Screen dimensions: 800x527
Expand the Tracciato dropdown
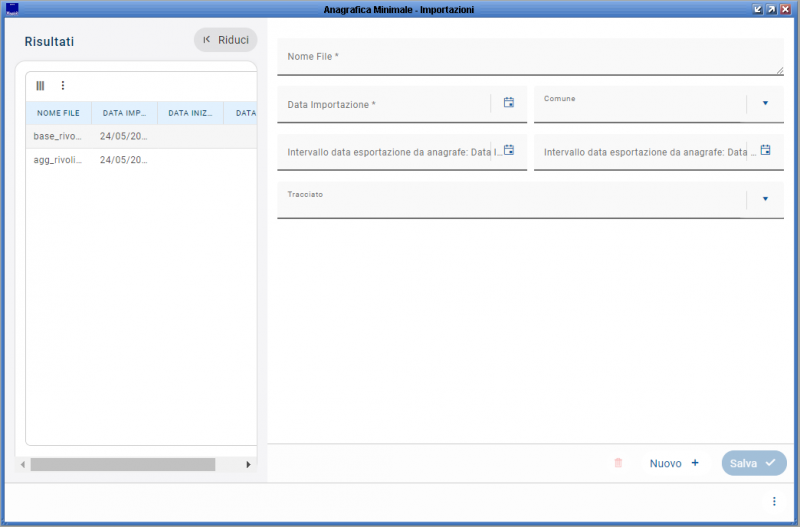[x=765, y=199]
